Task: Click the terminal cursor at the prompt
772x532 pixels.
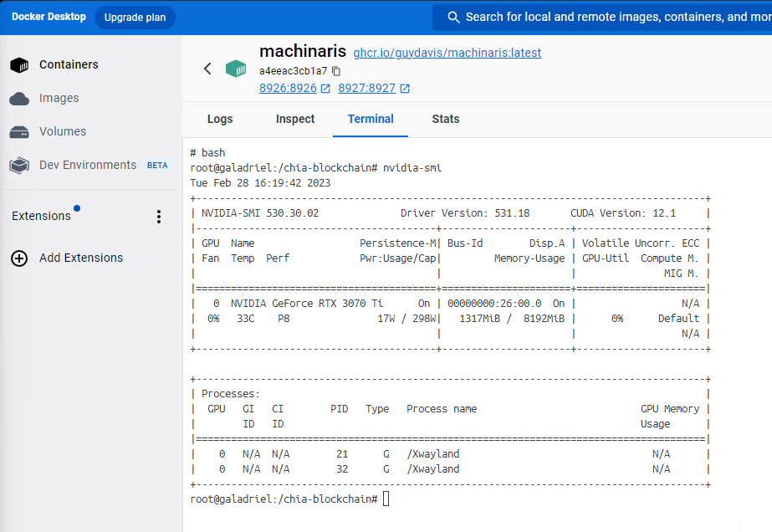Action: (x=386, y=499)
